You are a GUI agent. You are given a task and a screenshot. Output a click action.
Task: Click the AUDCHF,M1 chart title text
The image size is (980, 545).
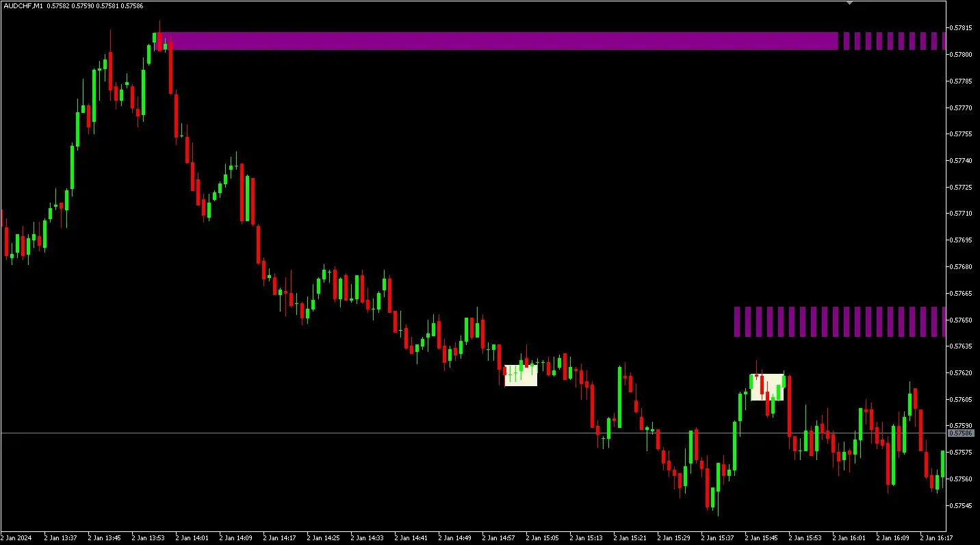point(23,5)
